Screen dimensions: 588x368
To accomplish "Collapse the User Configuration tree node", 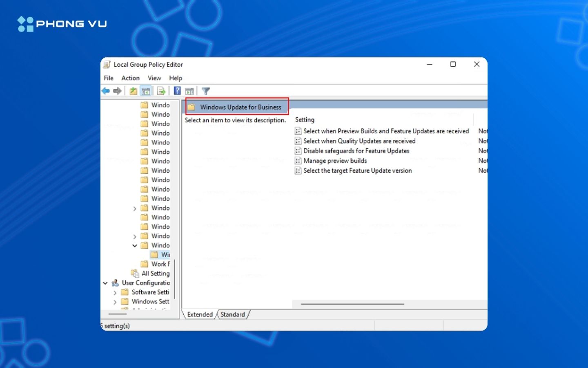I will 105,283.
